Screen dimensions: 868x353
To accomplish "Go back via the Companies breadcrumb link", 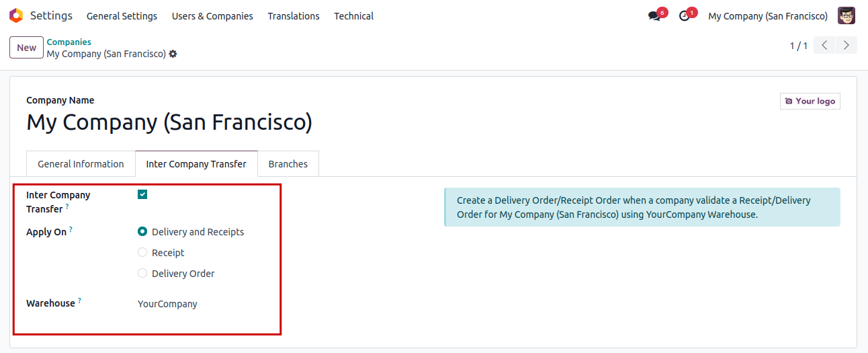I will pos(69,42).
